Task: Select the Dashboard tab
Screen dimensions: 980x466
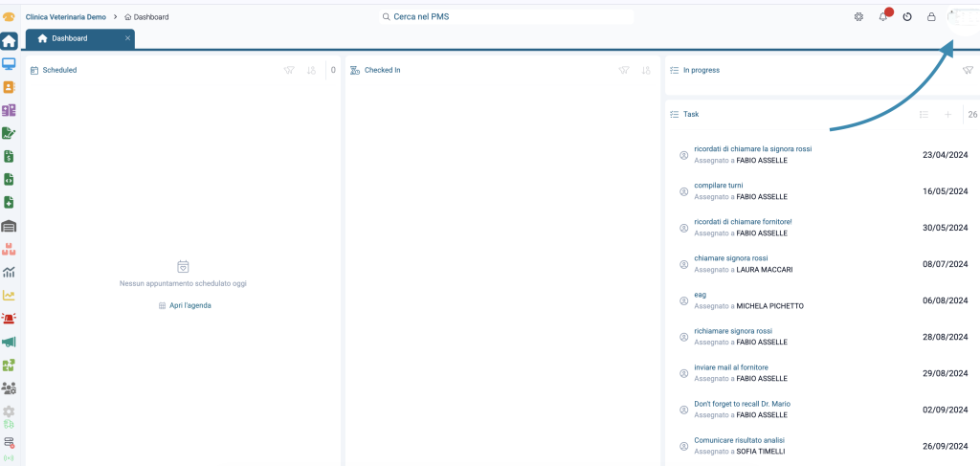Action: (70, 38)
